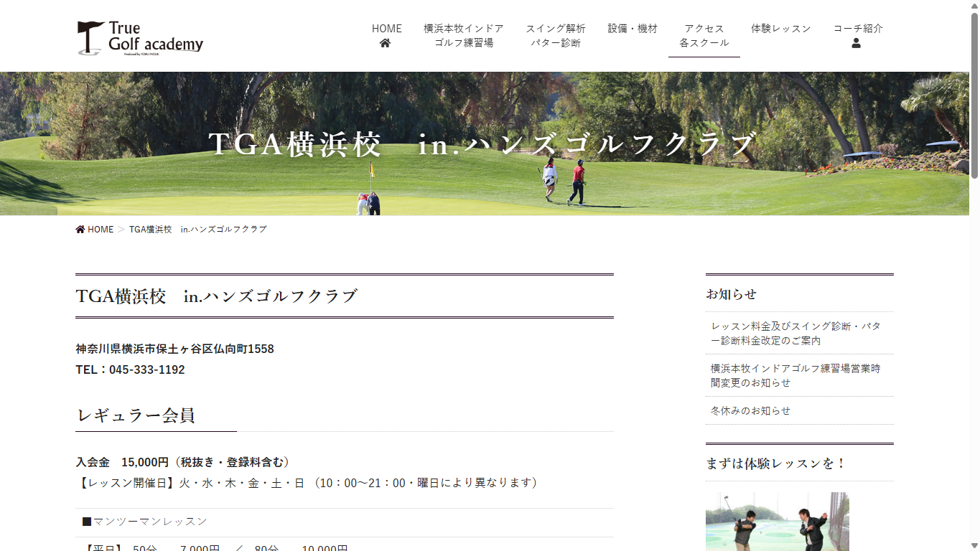Click the main article heading TGA横浜校 in.ハンズゴルフクラブ
This screenshot has height=551, width=980.
coord(217,296)
